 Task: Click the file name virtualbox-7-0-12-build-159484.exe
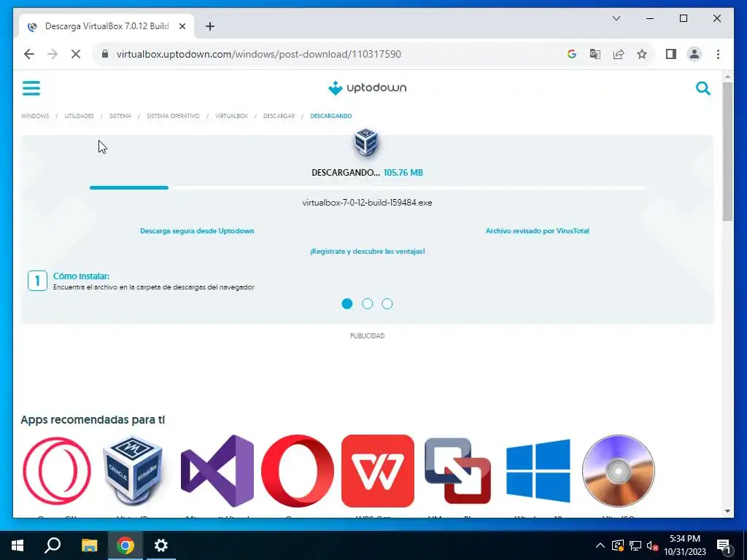click(x=368, y=203)
